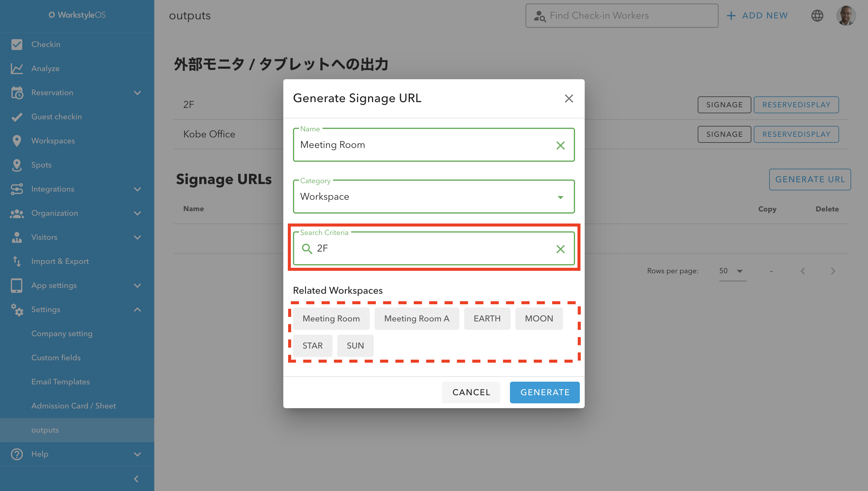Expand the Reservation menu chevron
This screenshot has height=491, width=868.
(x=137, y=93)
